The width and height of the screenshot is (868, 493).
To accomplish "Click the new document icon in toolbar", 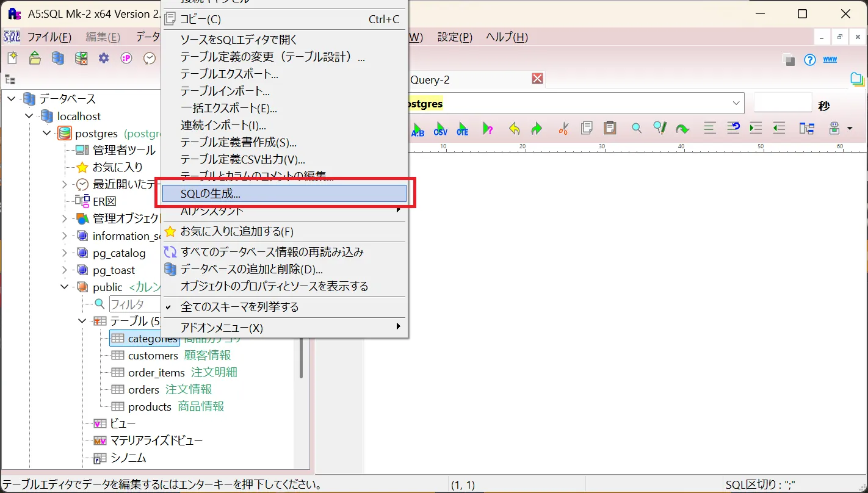I will pyautogui.click(x=12, y=58).
